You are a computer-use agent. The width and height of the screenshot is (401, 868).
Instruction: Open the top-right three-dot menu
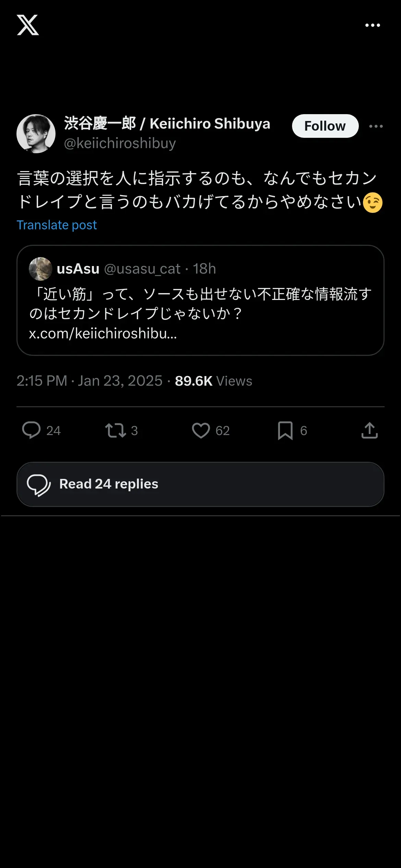coord(373,25)
